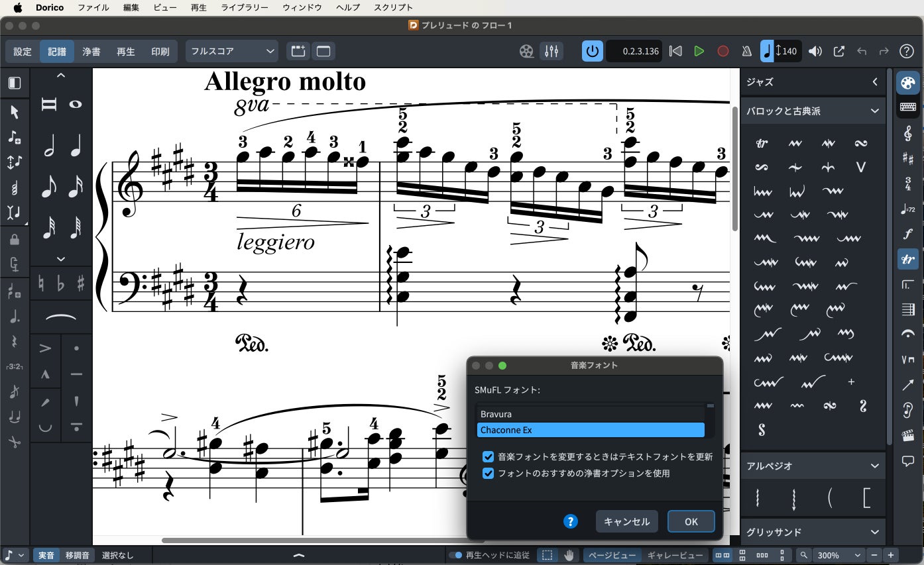Activate the dotted note tool
Screen dimensions: 924x565
15,317
